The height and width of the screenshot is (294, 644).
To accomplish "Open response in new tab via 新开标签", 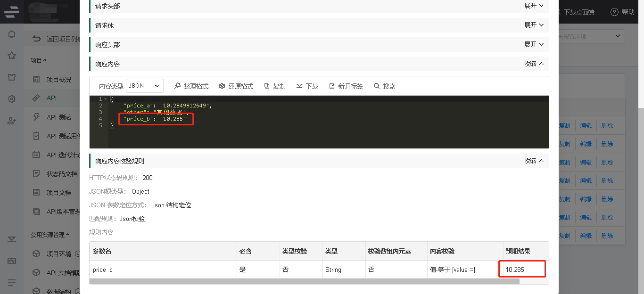I will tap(332, 86).
